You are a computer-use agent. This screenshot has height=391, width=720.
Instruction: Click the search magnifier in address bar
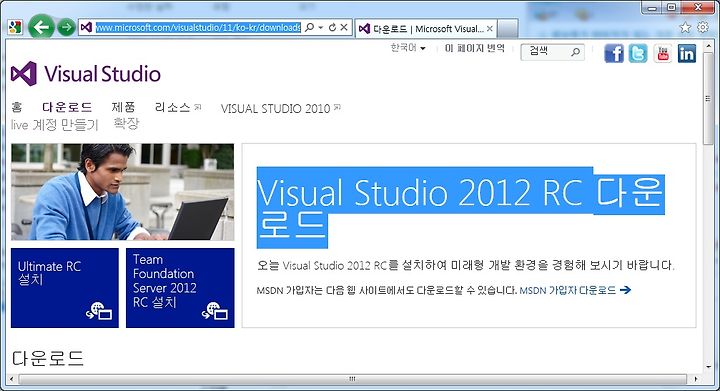click(x=309, y=27)
